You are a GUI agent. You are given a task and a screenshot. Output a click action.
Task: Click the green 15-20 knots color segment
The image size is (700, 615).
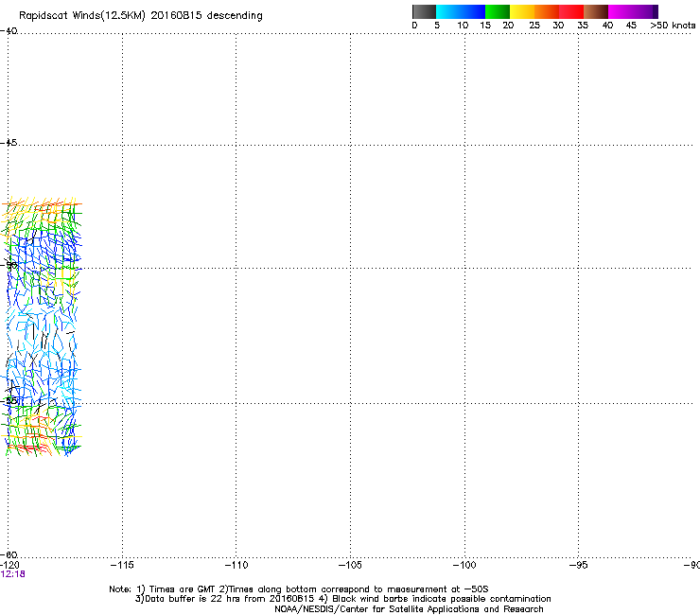(x=498, y=11)
